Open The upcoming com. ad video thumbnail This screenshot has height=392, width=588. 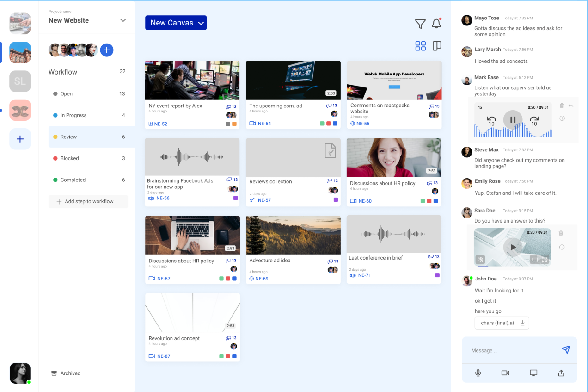point(293,80)
